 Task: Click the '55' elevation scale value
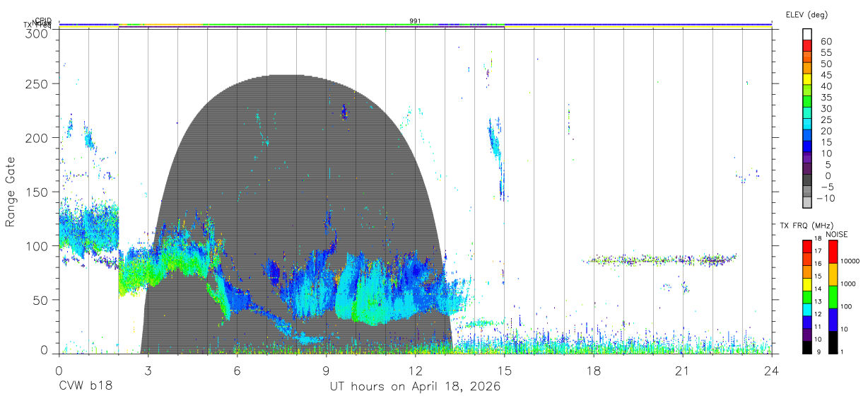(x=826, y=52)
